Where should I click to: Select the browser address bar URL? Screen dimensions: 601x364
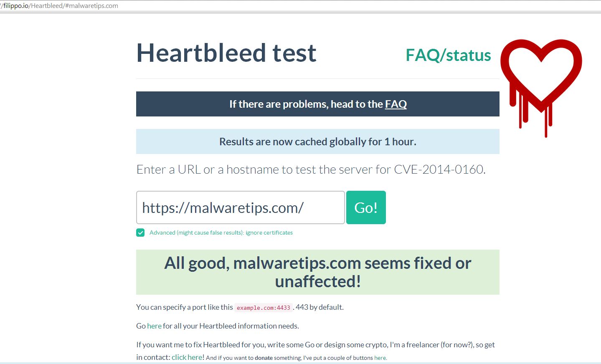61,6
